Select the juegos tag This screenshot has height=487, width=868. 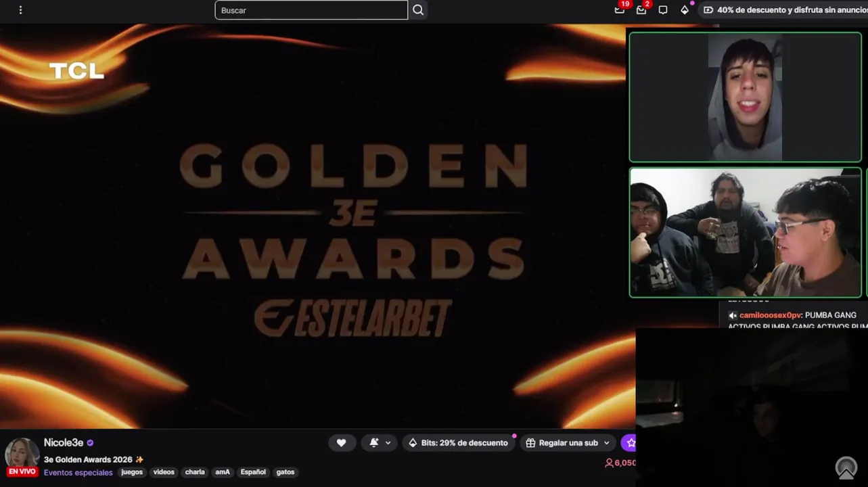[x=132, y=472]
